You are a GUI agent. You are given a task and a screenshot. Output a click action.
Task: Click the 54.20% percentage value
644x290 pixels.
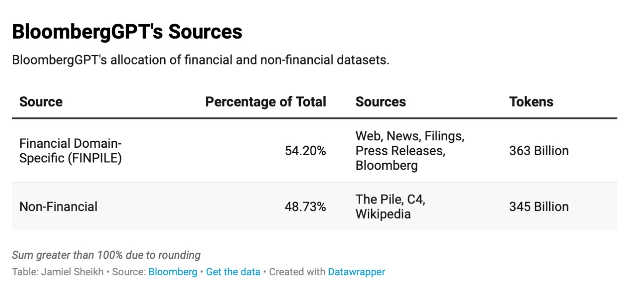(305, 151)
